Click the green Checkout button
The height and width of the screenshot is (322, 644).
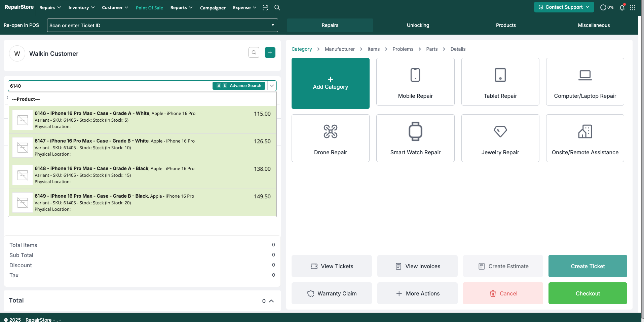(588, 293)
